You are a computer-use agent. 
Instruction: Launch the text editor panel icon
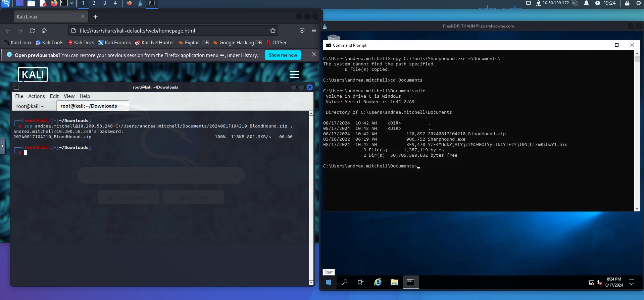(x=43, y=3)
